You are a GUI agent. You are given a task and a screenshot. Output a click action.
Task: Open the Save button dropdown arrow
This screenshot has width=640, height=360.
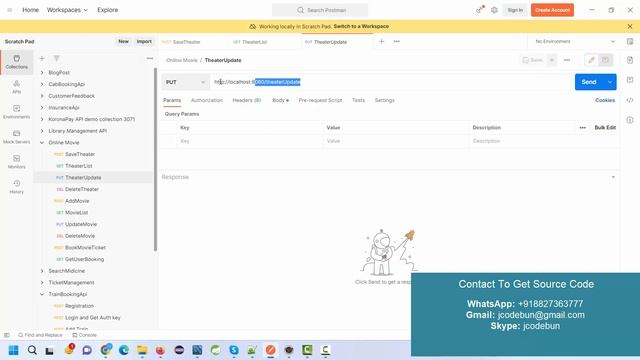pyautogui.click(x=552, y=60)
